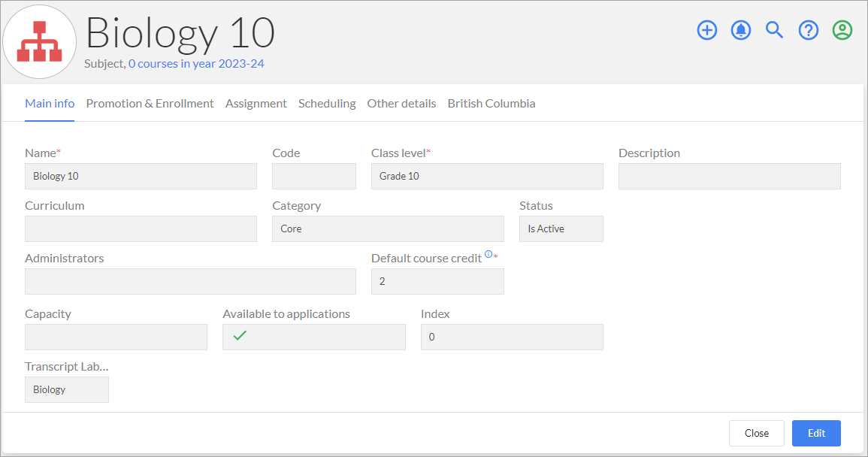Open the Status Is Active field
The height and width of the screenshot is (457, 868).
pos(561,228)
